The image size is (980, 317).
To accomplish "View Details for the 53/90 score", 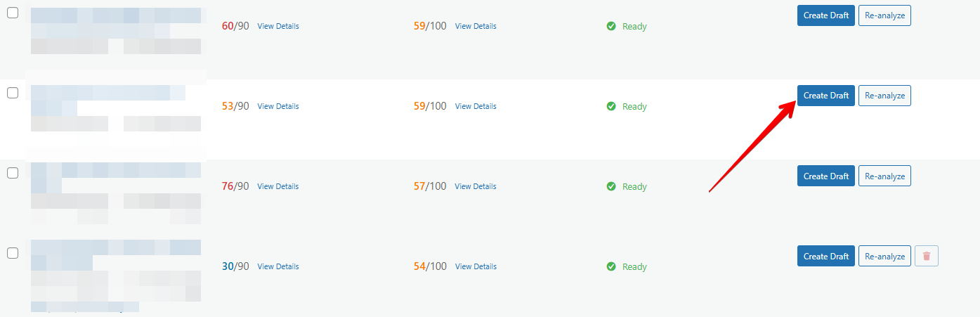I will [x=277, y=107].
